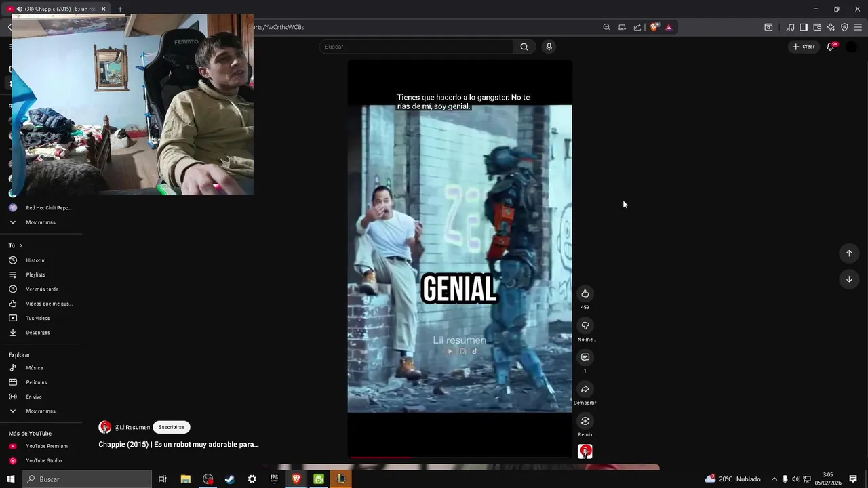Expand Explorar with Mostrar más

[x=41, y=411]
